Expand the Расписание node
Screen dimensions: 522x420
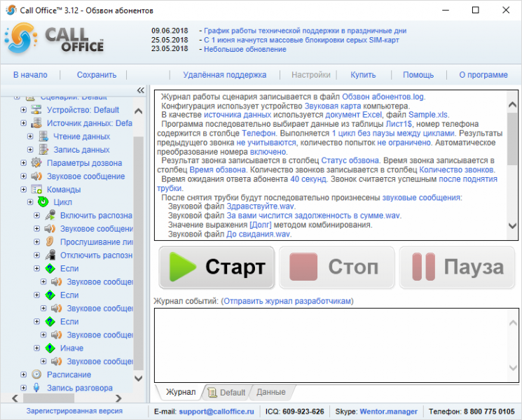[23, 374]
